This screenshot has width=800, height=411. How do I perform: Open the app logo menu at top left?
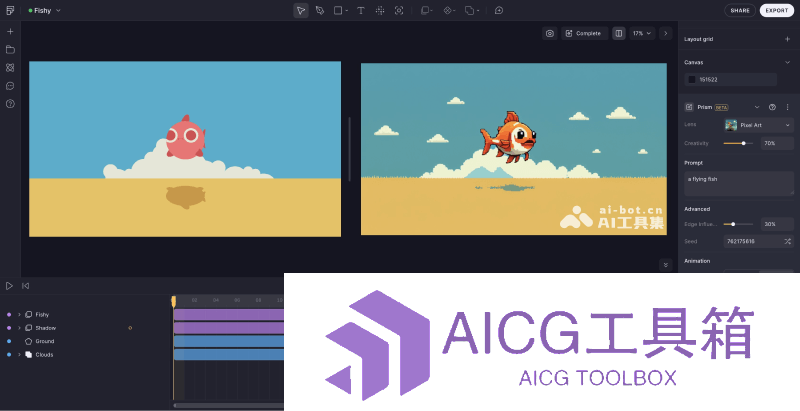10,10
